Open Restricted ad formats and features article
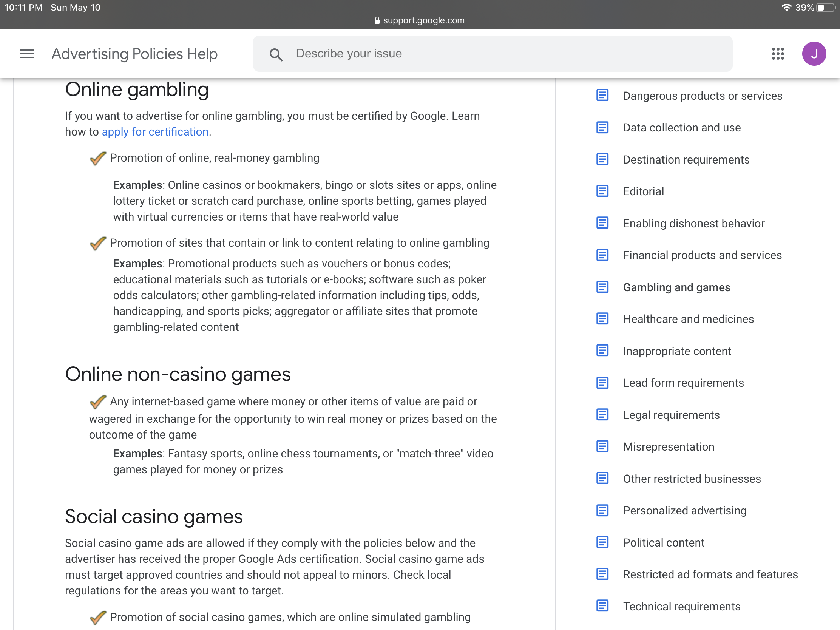Viewport: 840px width, 630px height. pyautogui.click(x=710, y=574)
